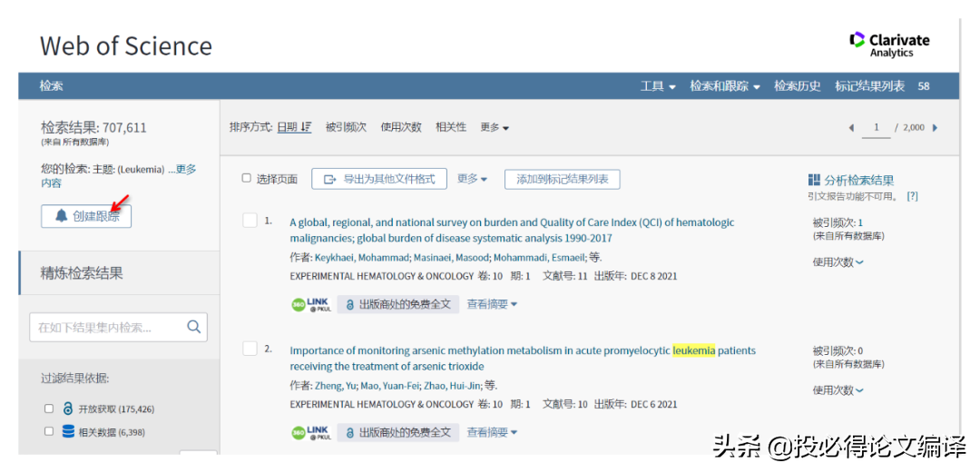This screenshot has height=473, width=980.
Task: Click open access icon beside 开放获取
Action: (x=68, y=409)
